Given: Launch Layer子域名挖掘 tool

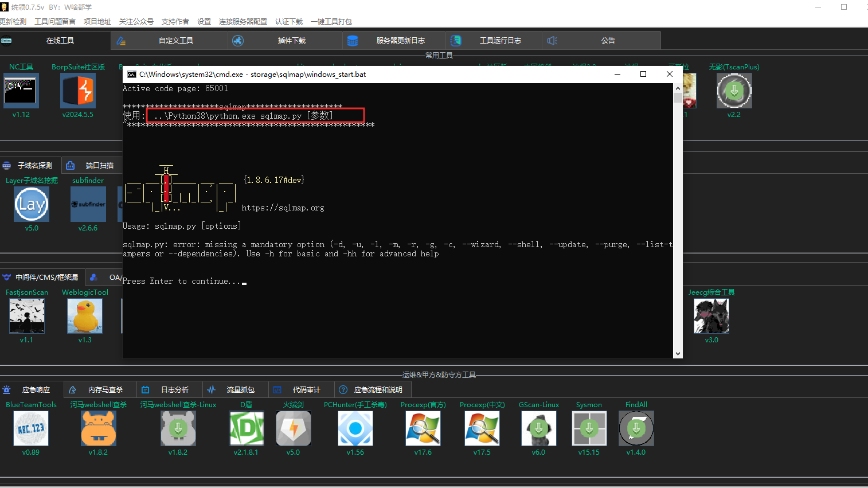Looking at the screenshot, I should click(31, 204).
